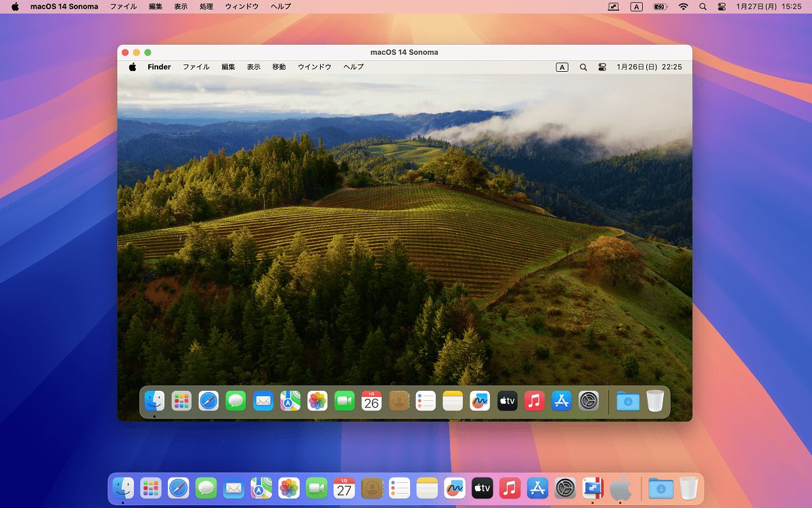Open ファイル menu in the guest Finder menu bar
This screenshot has height=508, width=812.
196,67
